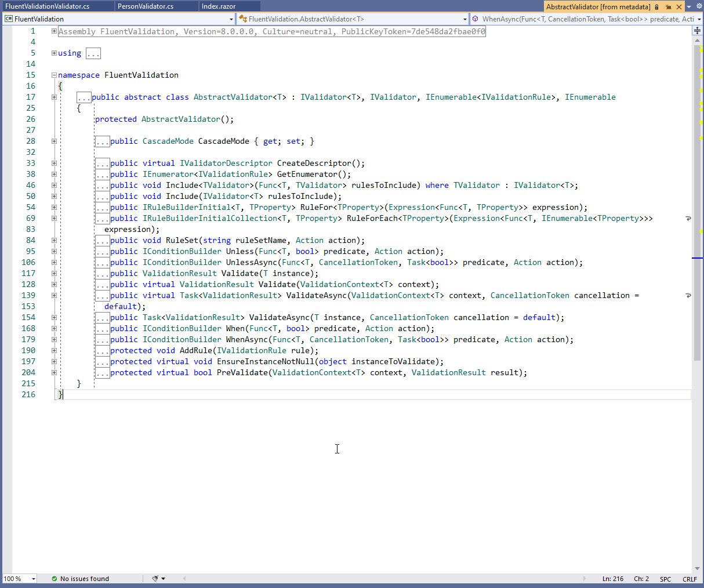Click the editor split-window handle icon
The image size is (704, 588).
coord(697,31)
